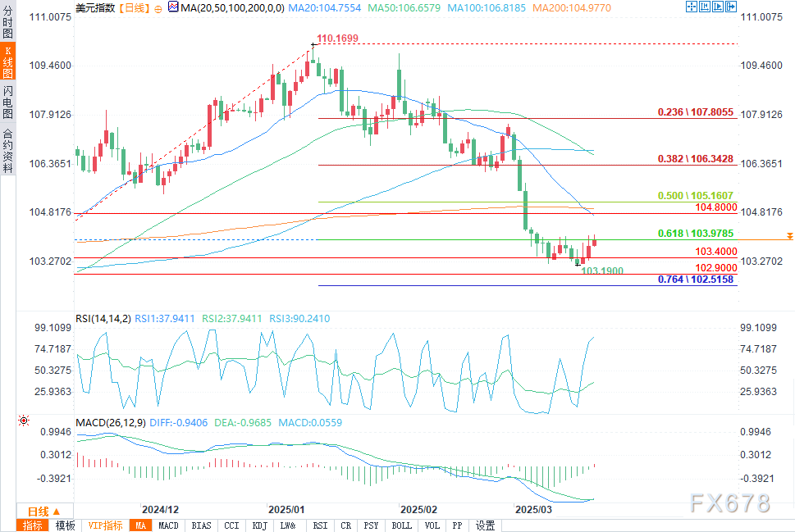Click the MACD(26,12,9) panel label
Viewport: 795px width, 532px height.
click(x=111, y=422)
